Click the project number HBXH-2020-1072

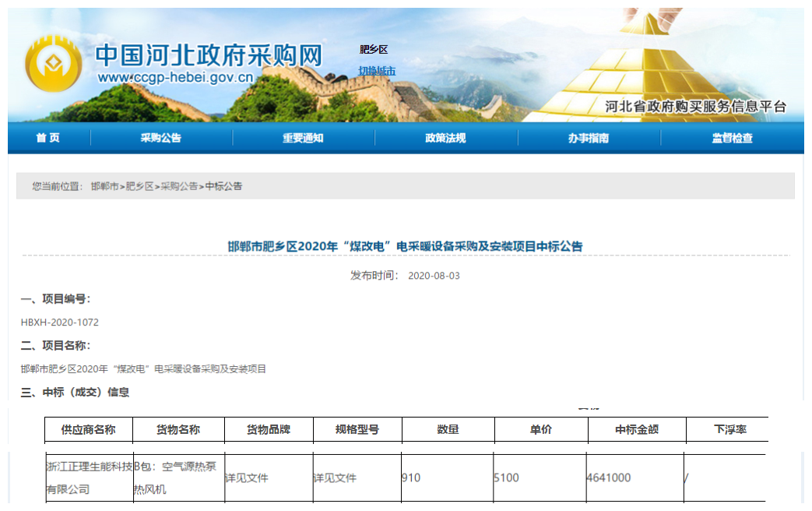point(60,322)
